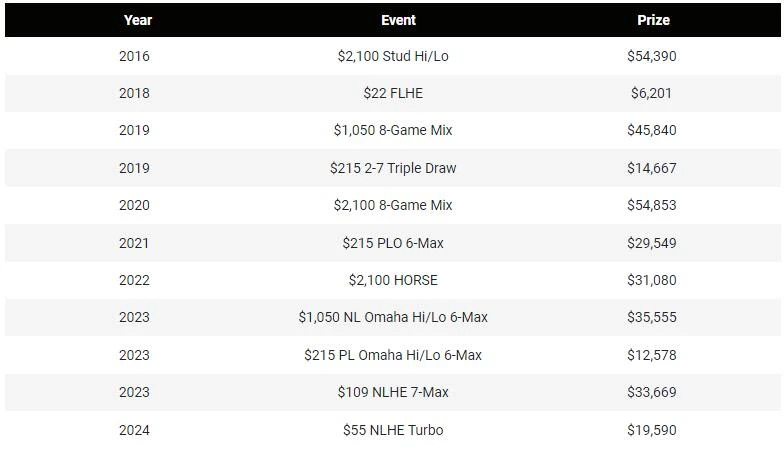The width and height of the screenshot is (784, 473).
Task: Click the Event column header
Action: coord(398,20)
